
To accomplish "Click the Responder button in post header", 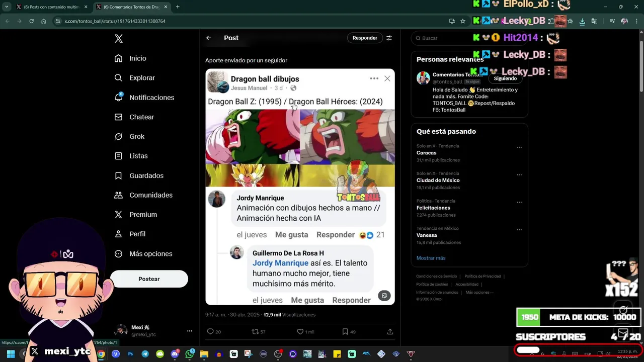I will tap(365, 38).
